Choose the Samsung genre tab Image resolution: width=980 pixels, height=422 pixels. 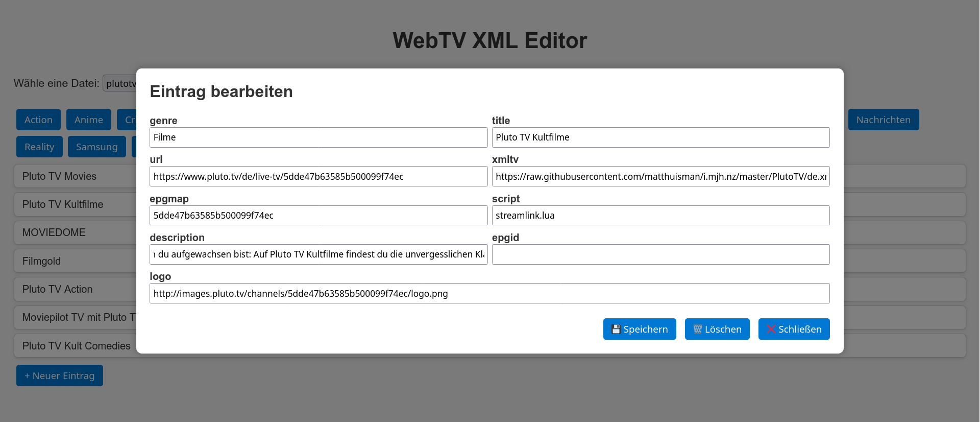click(96, 147)
